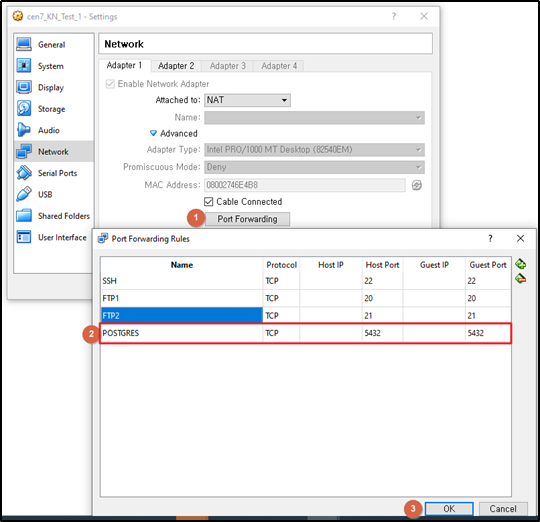This screenshot has height=522, width=540.
Task: Click the Host Port column header
Action: 382,265
